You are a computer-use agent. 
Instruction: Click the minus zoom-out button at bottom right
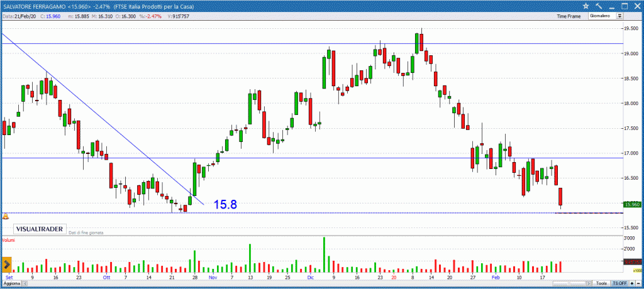tap(638, 283)
